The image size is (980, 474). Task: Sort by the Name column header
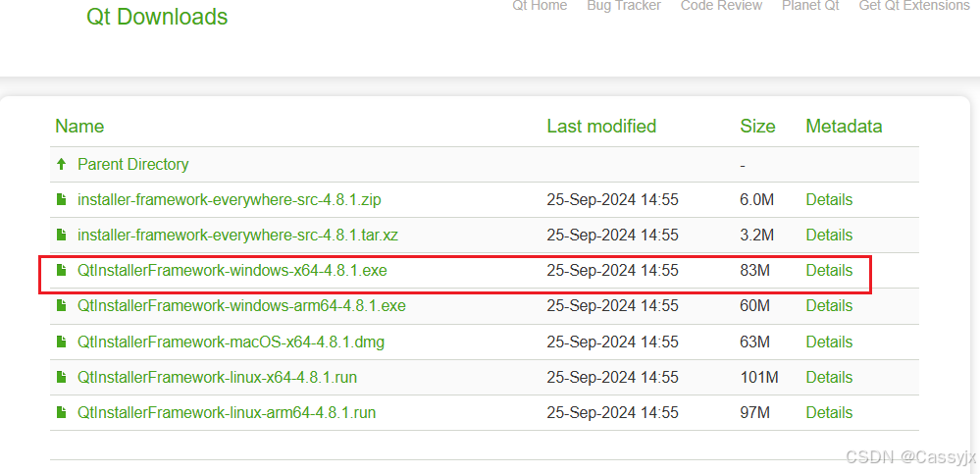pos(79,127)
